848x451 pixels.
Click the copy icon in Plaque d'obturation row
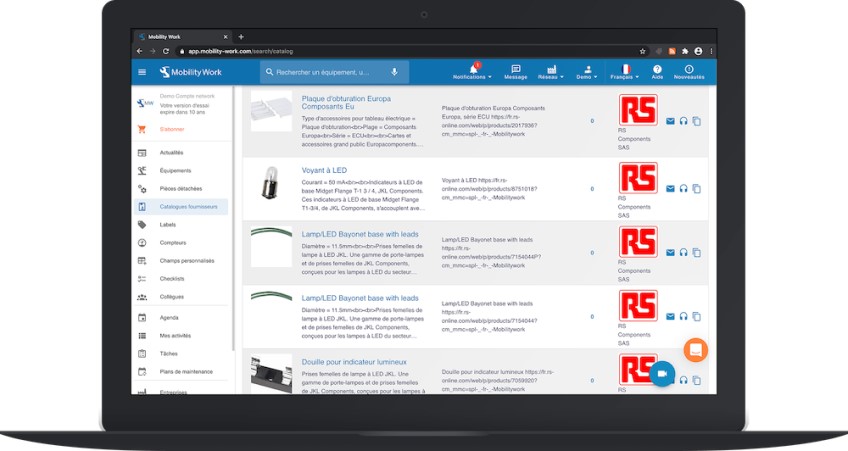(697, 121)
